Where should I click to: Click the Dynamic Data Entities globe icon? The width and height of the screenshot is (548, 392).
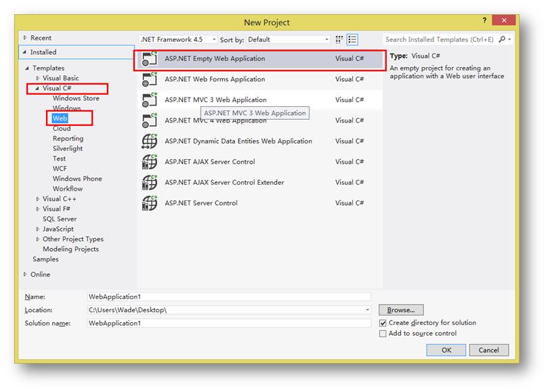[x=149, y=141]
